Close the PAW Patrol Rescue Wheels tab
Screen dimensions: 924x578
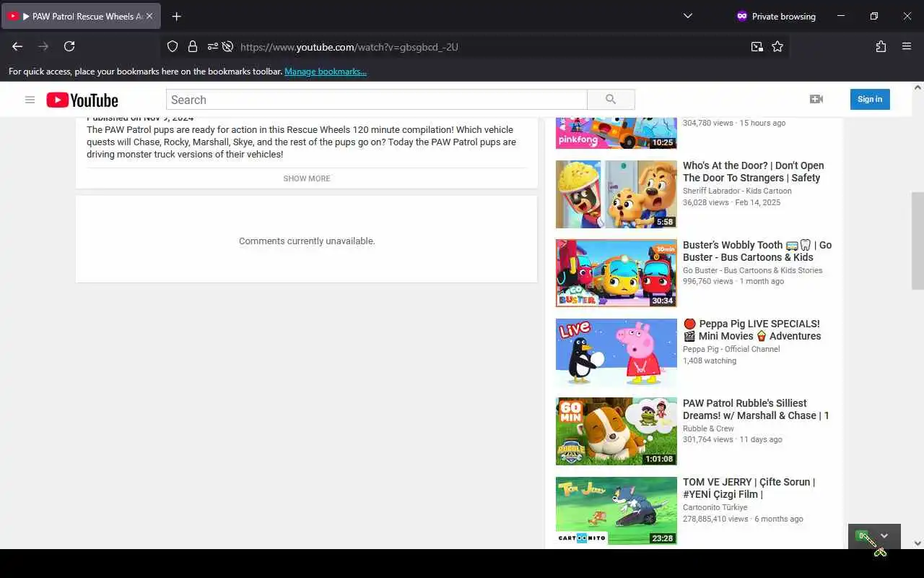pos(149,16)
